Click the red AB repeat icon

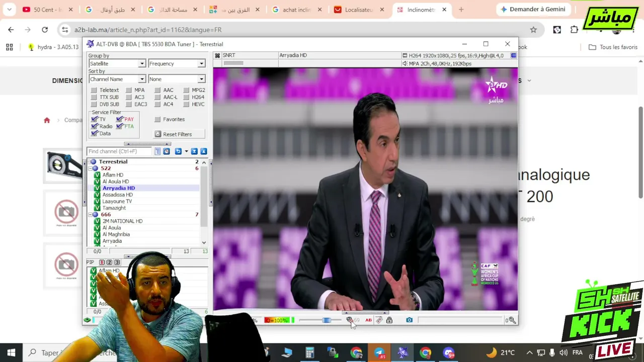coord(369,320)
